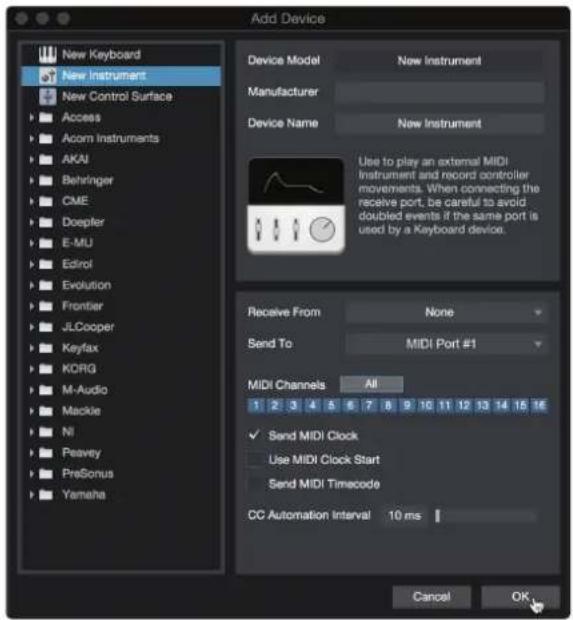Click the M-Audio folder icon
Viewport: 573px width, 620px height.
46,390
